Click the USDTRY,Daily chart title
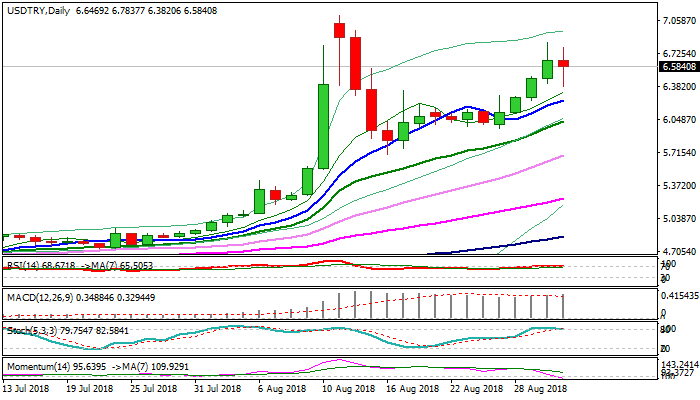 40,8
